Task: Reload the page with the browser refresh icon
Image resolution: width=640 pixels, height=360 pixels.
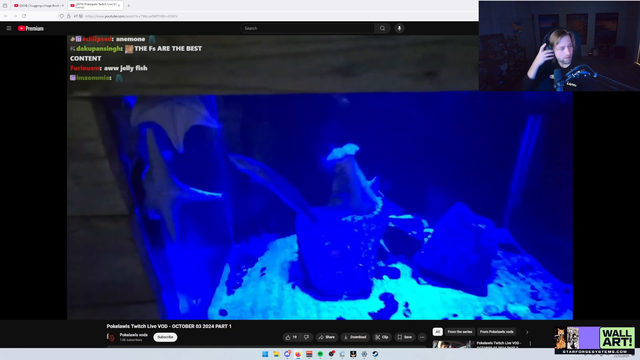Action: (24, 16)
